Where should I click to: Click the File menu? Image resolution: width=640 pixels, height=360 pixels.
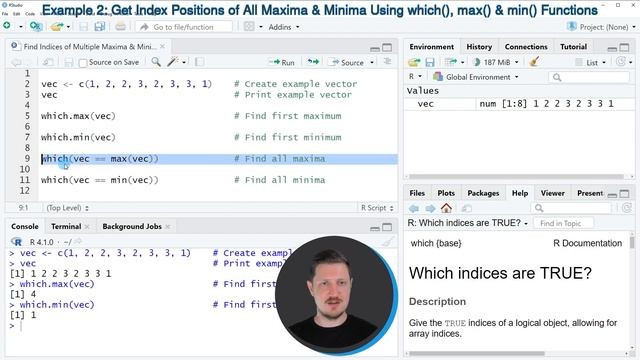point(5,14)
